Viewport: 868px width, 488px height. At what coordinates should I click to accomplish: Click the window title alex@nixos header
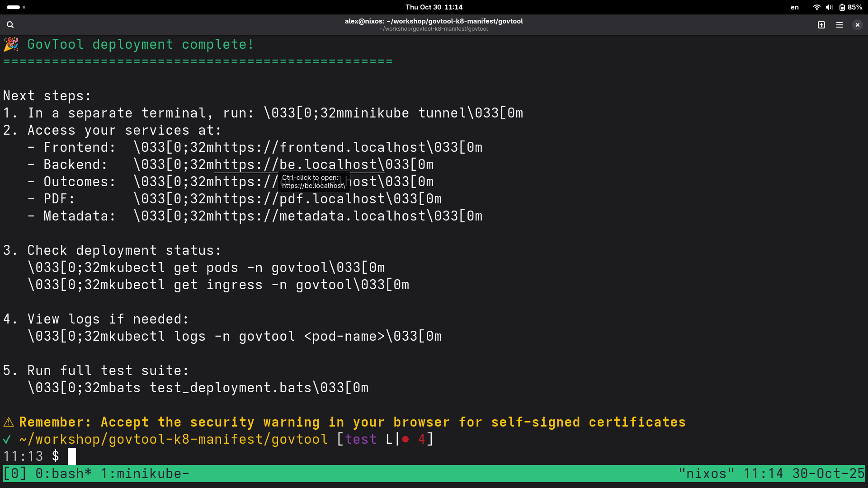click(x=434, y=21)
